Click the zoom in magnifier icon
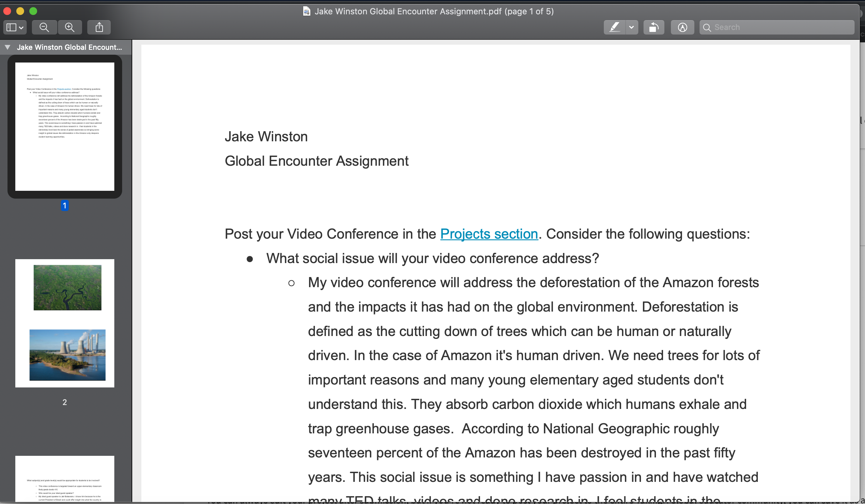 pyautogui.click(x=70, y=27)
